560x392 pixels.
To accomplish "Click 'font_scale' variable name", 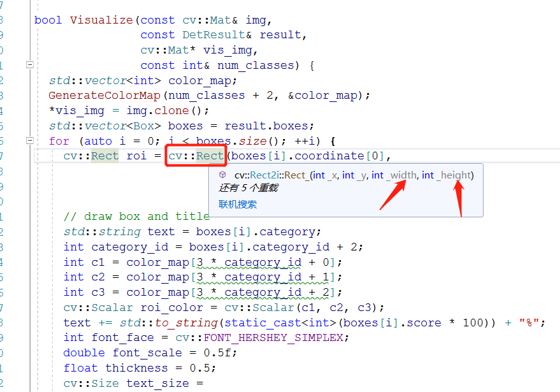I will (x=147, y=353).
